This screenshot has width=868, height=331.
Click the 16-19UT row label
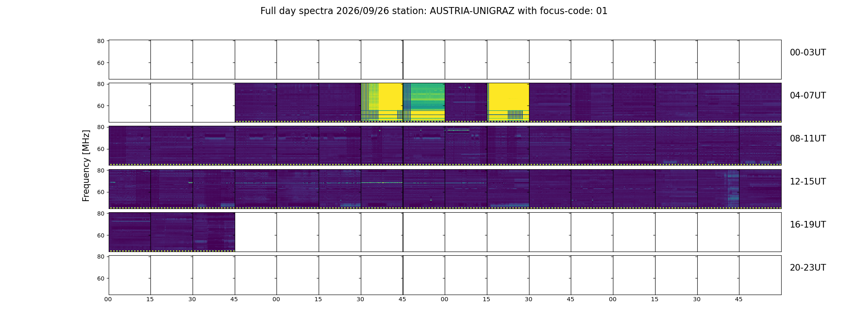point(808,225)
